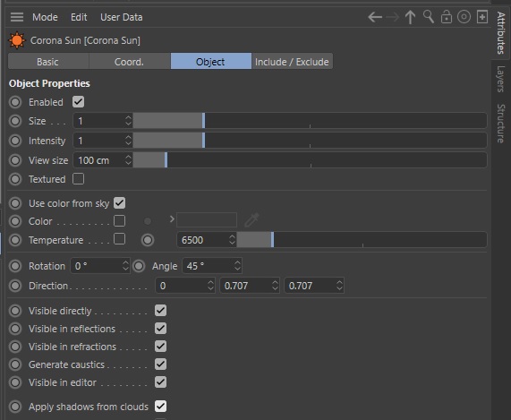The height and width of the screenshot is (420, 511).
Task: Toggle the lock element icon
Action: point(447,17)
